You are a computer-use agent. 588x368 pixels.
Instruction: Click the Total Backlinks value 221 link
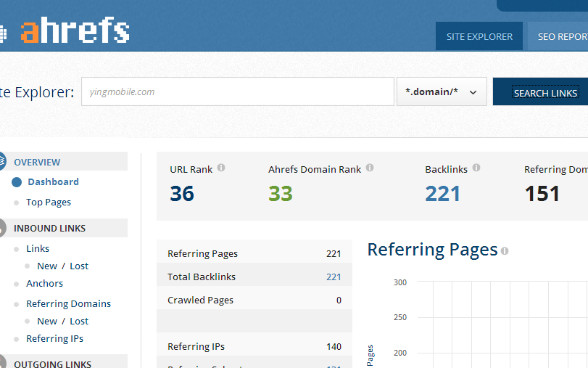[x=334, y=277]
